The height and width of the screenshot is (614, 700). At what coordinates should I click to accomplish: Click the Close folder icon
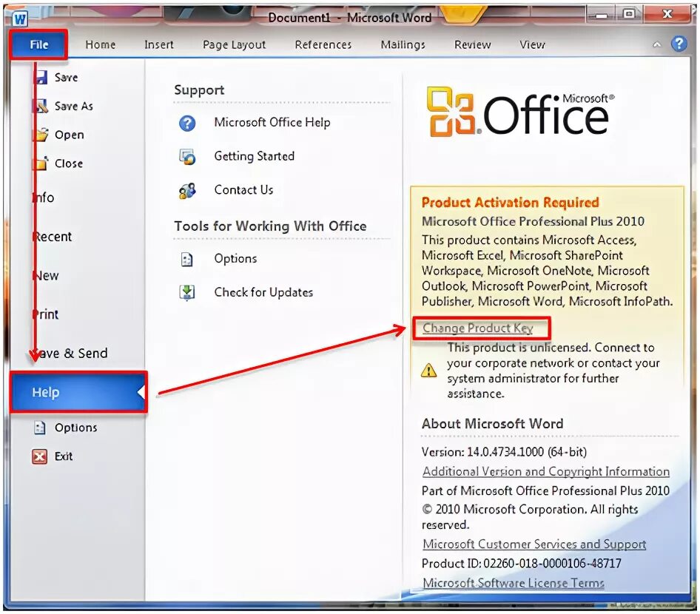coord(41,163)
